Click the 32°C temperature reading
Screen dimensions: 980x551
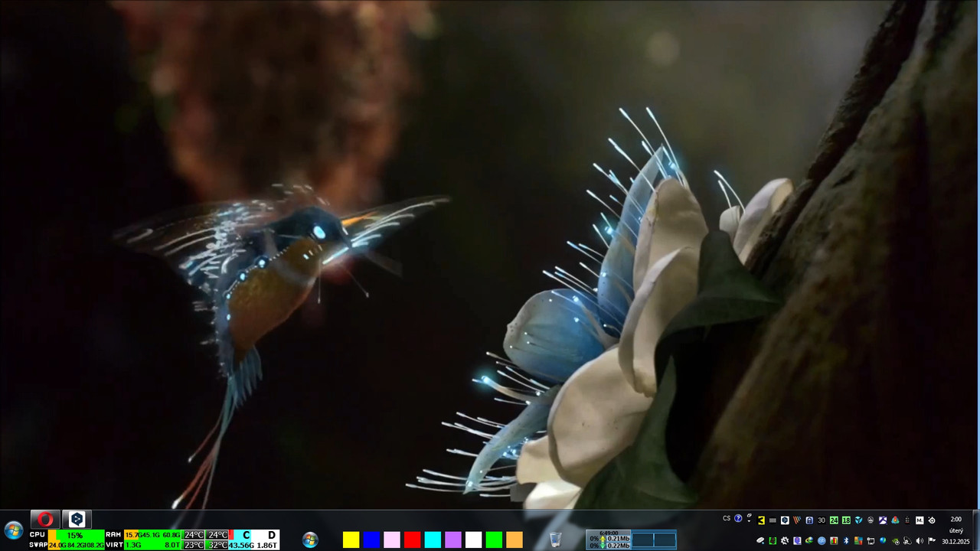click(x=217, y=545)
